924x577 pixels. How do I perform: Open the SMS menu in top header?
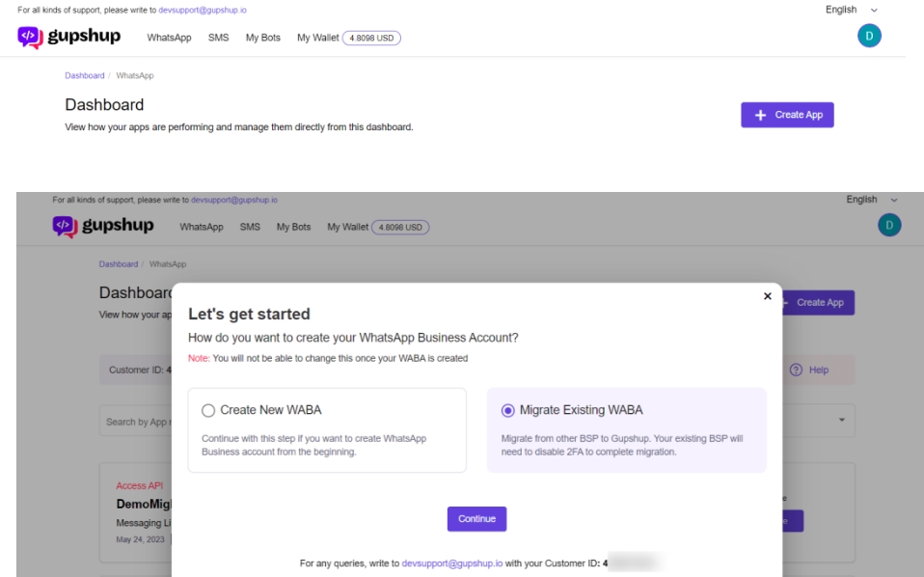[218, 38]
